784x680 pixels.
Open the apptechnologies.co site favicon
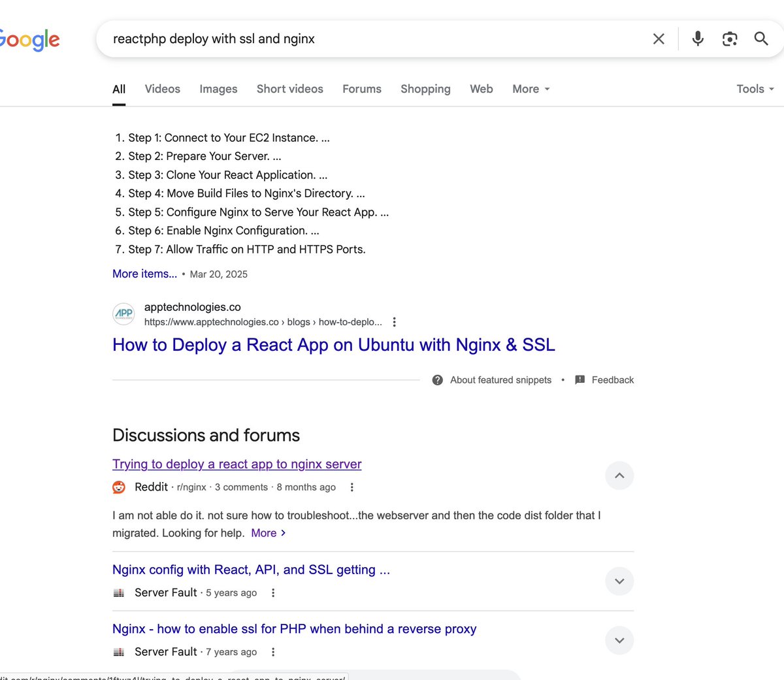tap(123, 314)
